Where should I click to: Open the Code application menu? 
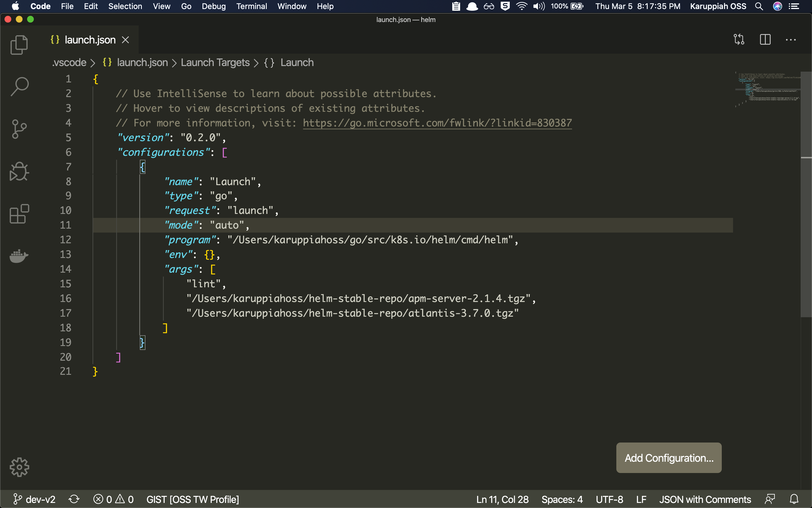40,6
